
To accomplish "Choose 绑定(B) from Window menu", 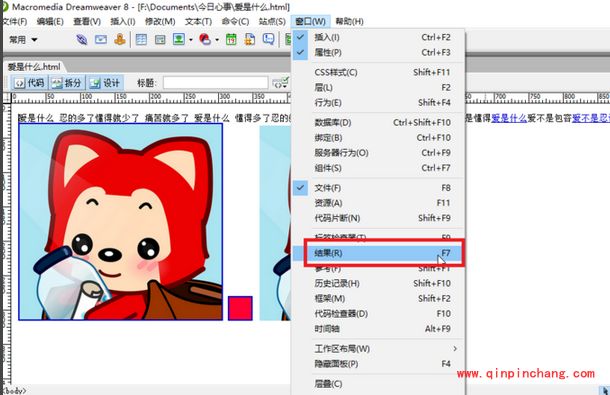I will [x=378, y=138].
